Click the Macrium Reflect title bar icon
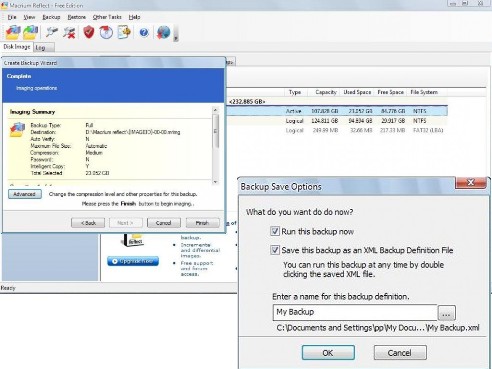 4,5
